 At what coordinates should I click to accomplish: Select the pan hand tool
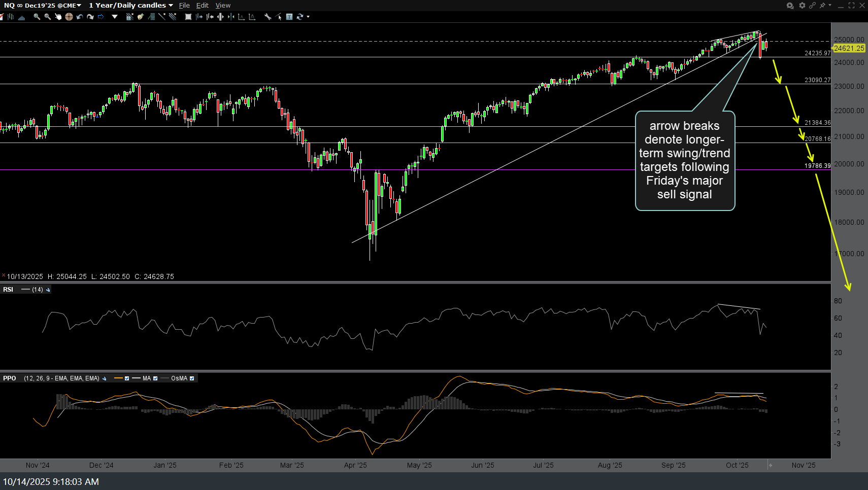coord(58,17)
